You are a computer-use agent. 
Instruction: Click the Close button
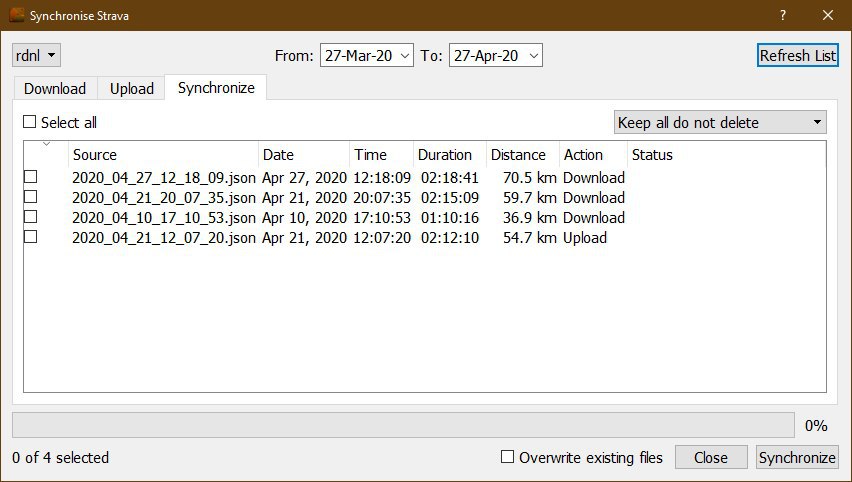(711, 458)
